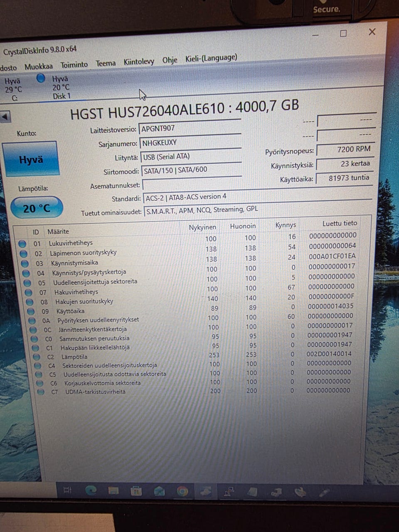Viewport: 399px width, 532px height.
Task: Open the Mail app from the taskbar
Action: pyautogui.click(x=159, y=492)
